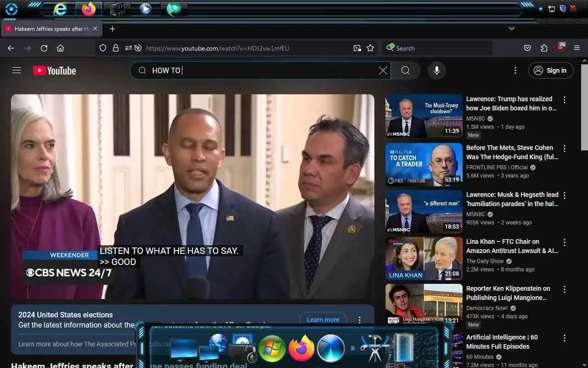The height and width of the screenshot is (368, 588).
Task: Open the media player icon in top taskbar
Action: 146,9
